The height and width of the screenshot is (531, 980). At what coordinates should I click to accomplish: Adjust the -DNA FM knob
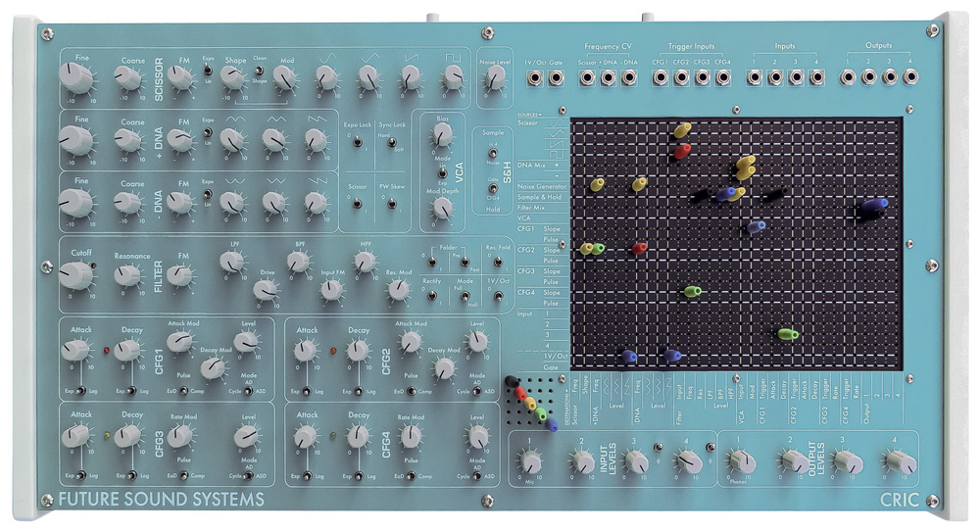(x=181, y=203)
